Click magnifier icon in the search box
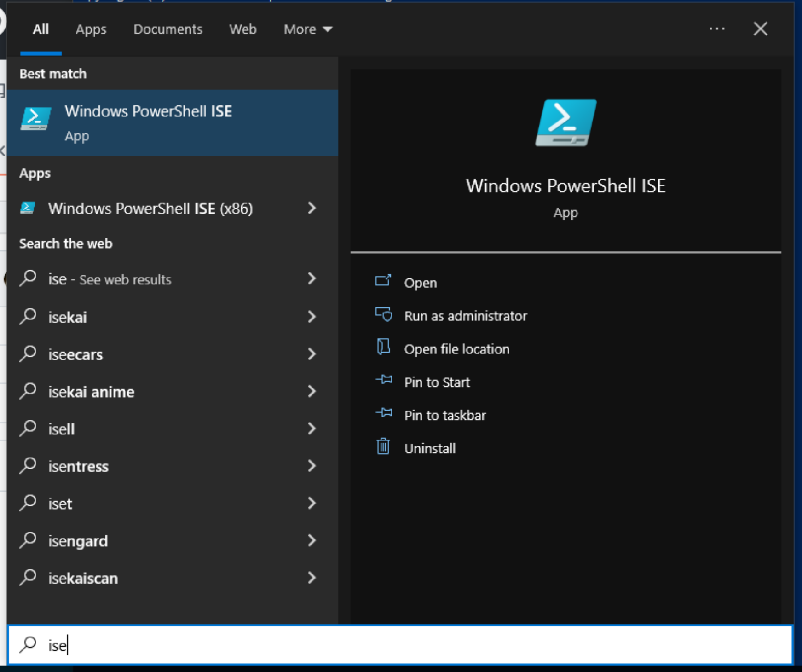Image resolution: width=802 pixels, height=672 pixels. pyautogui.click(x=28, y=645)
